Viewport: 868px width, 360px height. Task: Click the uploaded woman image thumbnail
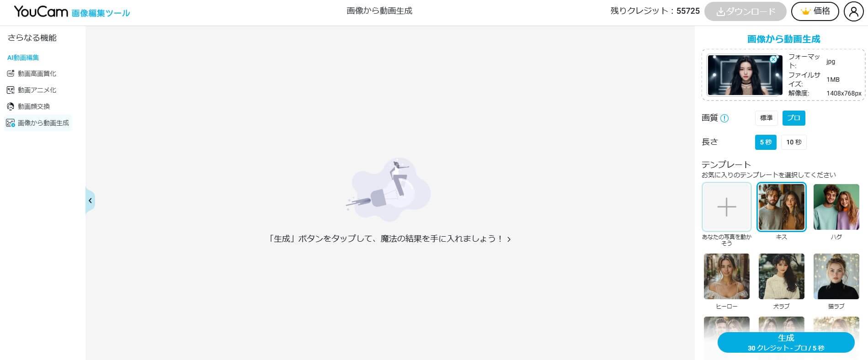point(745,75)
